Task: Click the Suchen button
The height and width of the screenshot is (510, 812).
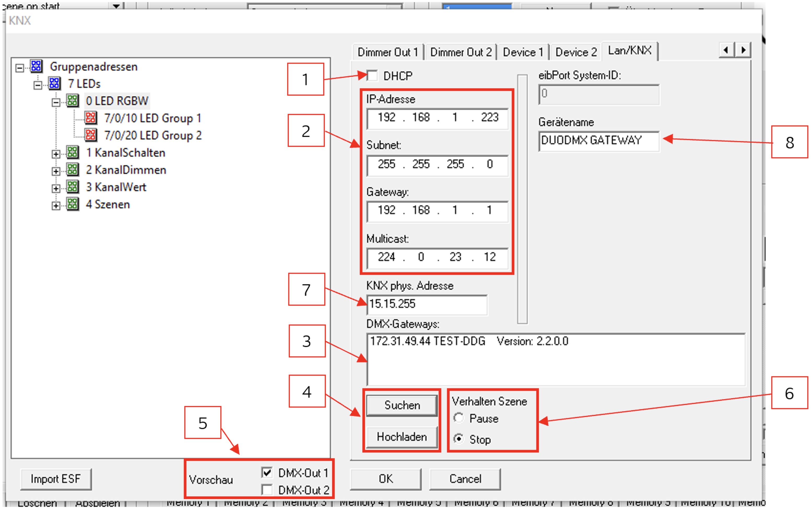Action: point(402,405)
